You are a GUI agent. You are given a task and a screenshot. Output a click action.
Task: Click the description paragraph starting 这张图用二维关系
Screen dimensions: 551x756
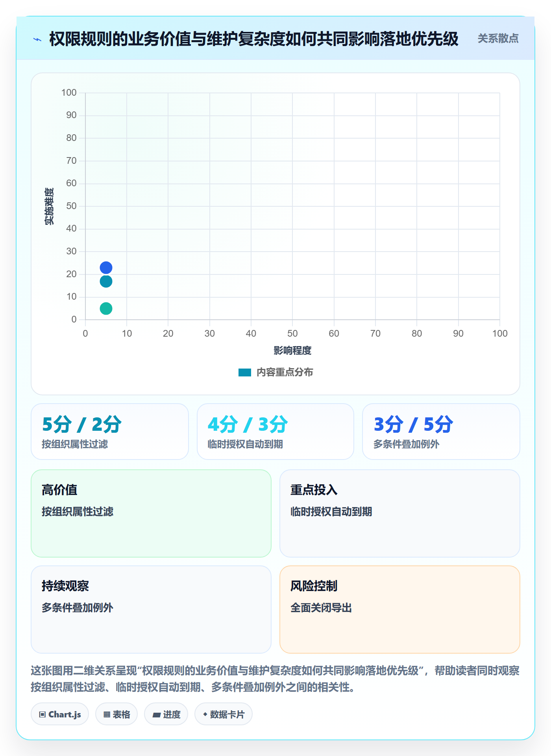tap(275, 679)
